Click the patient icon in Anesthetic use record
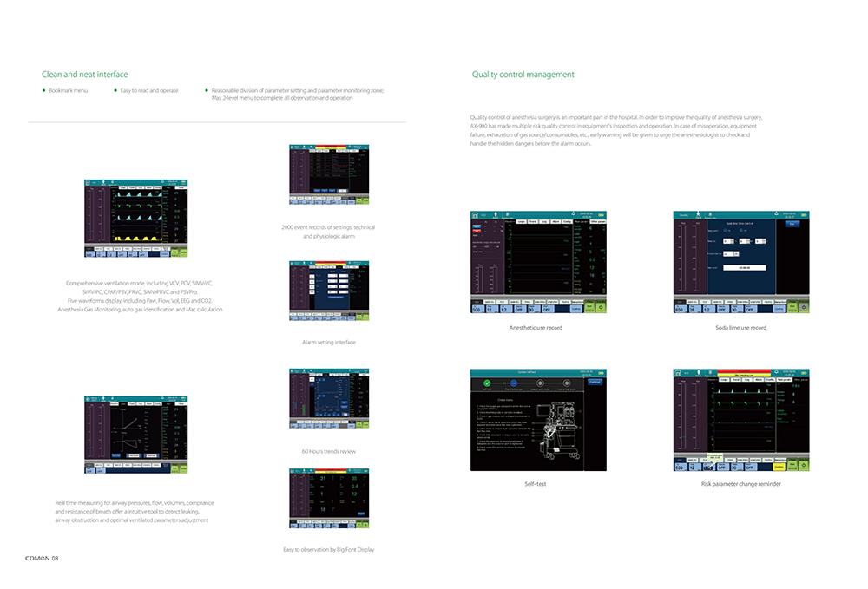The image size is (868, 589). point(496,214)
